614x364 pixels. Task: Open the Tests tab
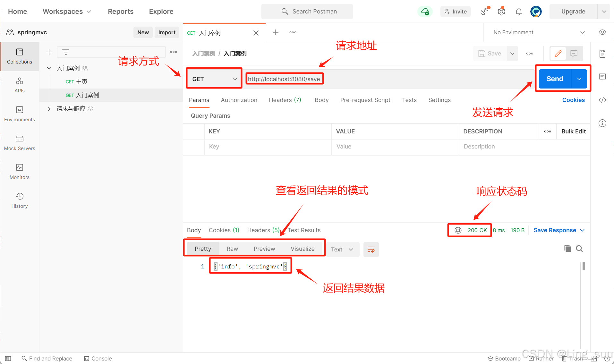tap(409, 100)
